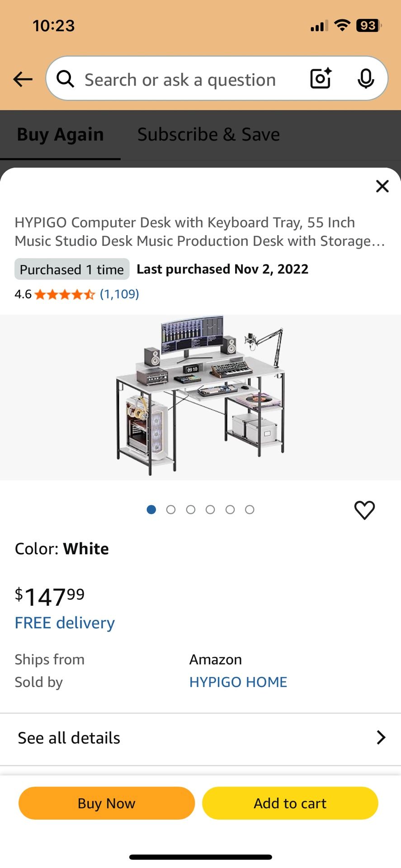The width and height of the screenshot is (401, 868).
Task: Expand See all details section
Action: tap(69, 737)
